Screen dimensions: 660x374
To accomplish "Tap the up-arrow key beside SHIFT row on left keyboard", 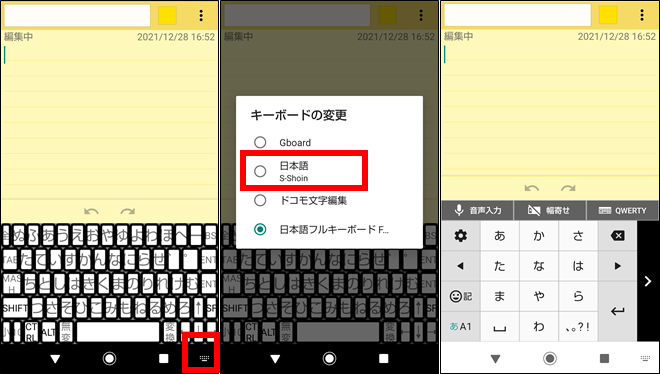I will (x=198, y=308).
